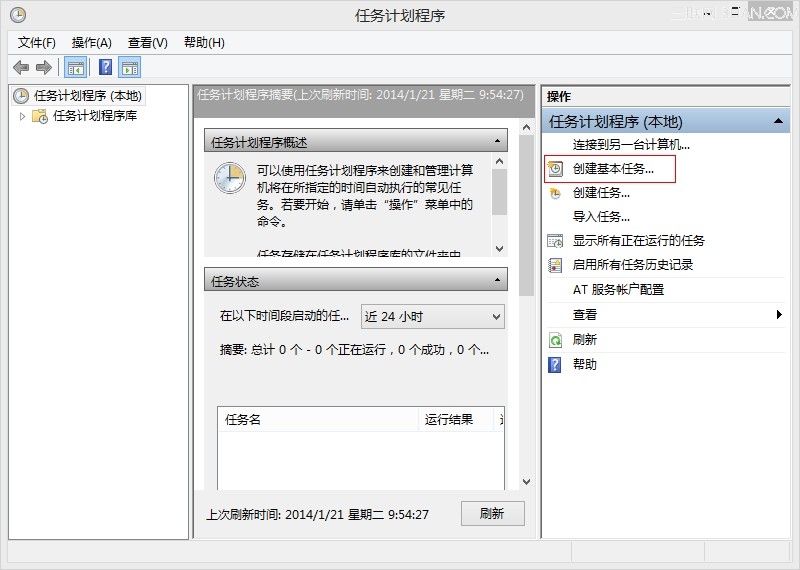Toggle the action pane toolbar icon
Screen dimensions: 800x570
point(130,67)
